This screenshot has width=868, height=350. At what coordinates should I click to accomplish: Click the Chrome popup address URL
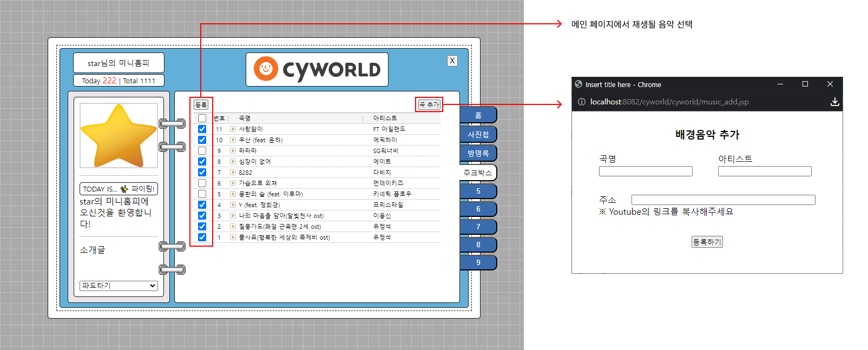point(669,102)
